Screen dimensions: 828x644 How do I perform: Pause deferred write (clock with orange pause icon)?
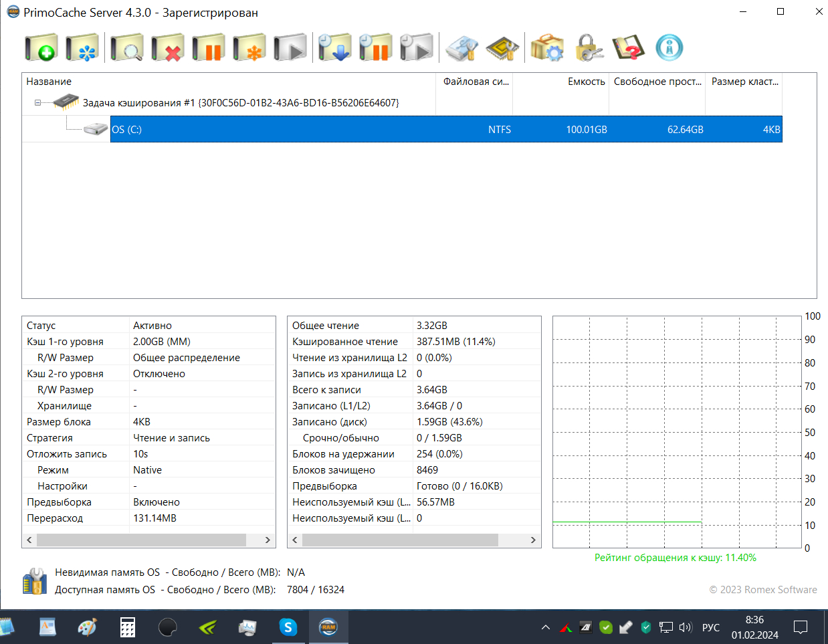(x=375, y=48)
